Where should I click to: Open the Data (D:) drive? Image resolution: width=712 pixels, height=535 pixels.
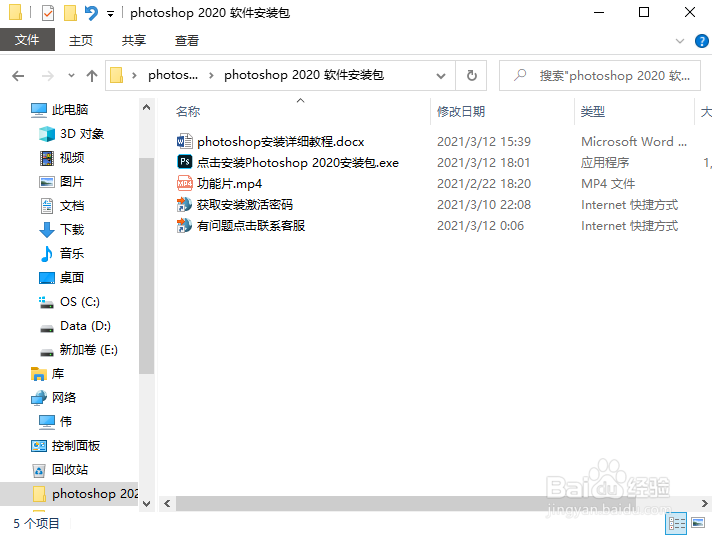tap(85, 326)
